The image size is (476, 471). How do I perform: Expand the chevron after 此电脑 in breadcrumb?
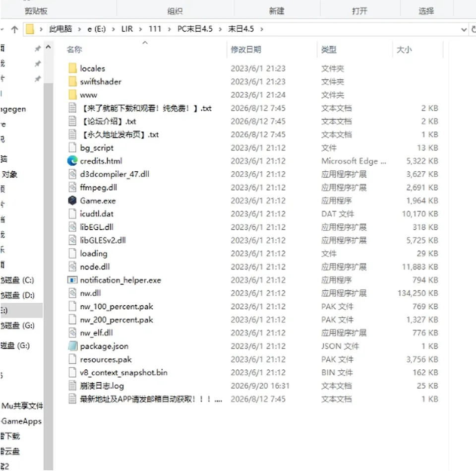tap(79, 29)
